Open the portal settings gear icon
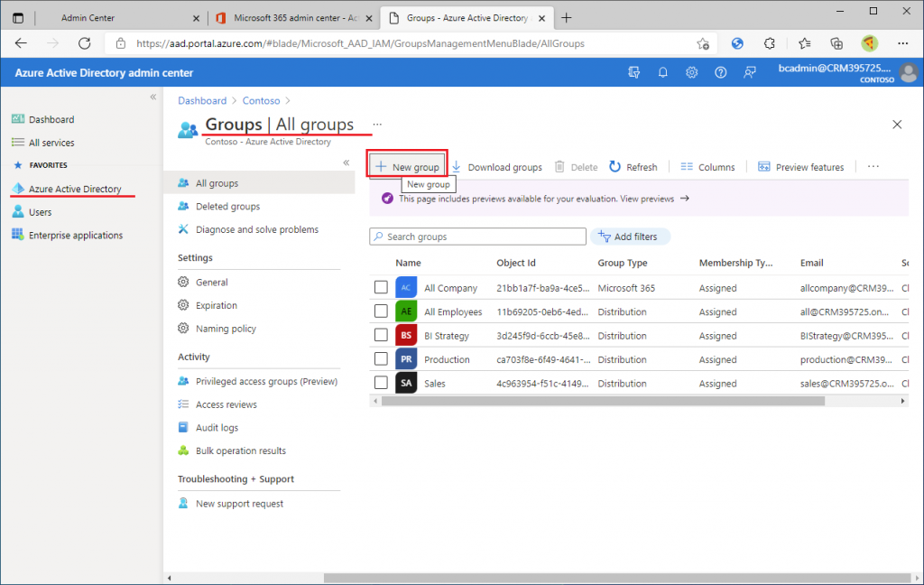 [x=692, y=72]
